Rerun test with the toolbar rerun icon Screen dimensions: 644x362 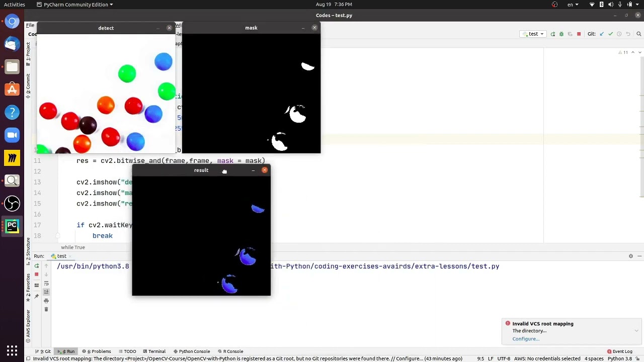(553, 34)
